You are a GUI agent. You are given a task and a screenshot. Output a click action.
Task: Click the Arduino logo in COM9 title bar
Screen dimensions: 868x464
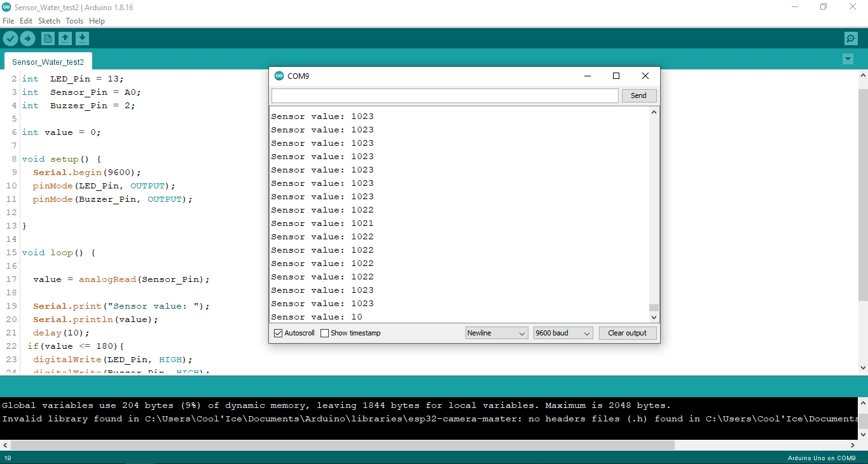(x=279, y=76)
